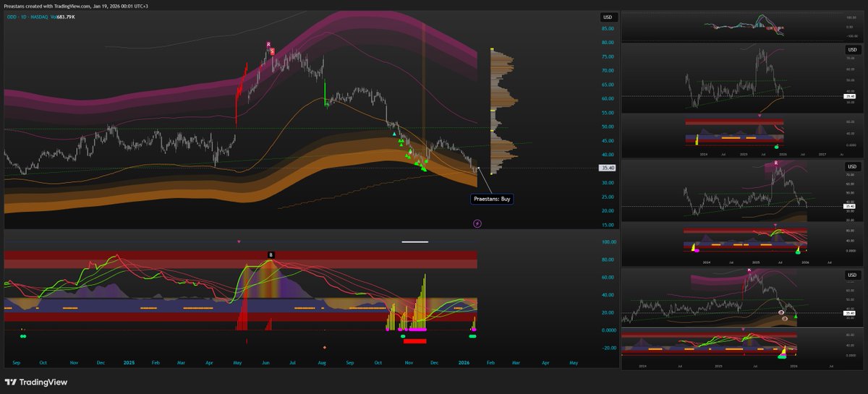This screenshot has width=868, height=394.
Task: Click the white line marker atop the oscillator pane
Action: [x=415, y=242]
